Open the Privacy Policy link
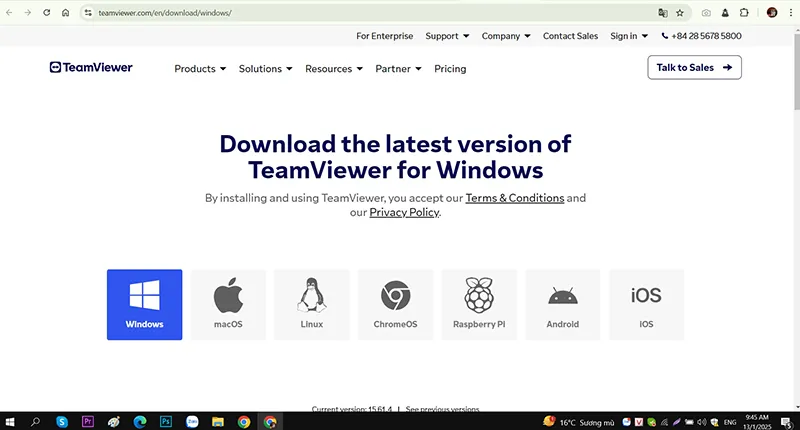 [404, 212]
